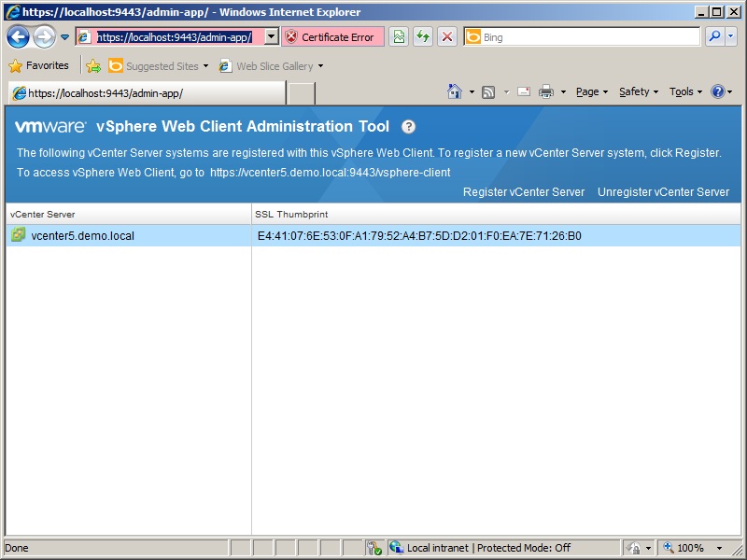This screenshot has height=560, width=747.
Task: Click the browser Back arrow button
Action: [x=18, y=37]
